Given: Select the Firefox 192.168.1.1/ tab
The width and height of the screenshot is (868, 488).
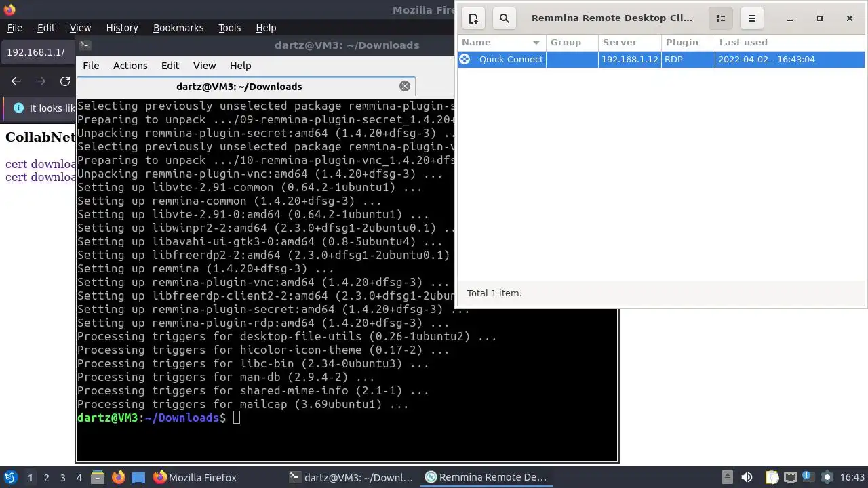Looking at the screenshot, I should point(38,52).
